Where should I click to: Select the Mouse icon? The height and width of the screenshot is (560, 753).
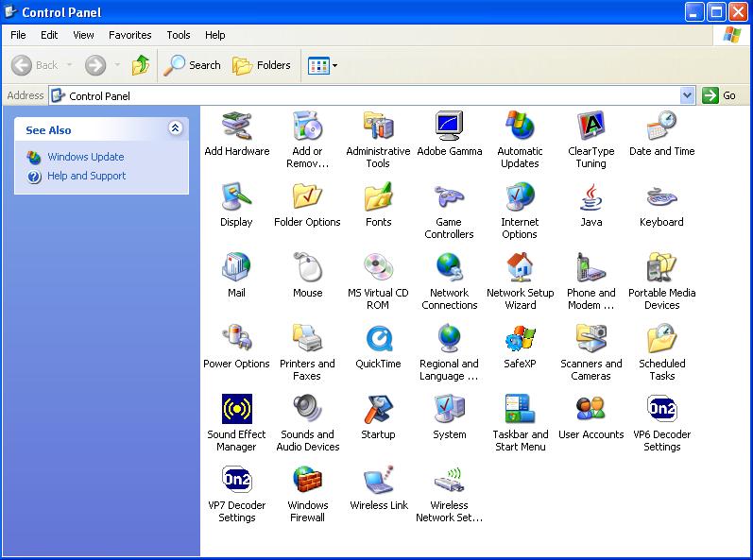coord(307,267)
